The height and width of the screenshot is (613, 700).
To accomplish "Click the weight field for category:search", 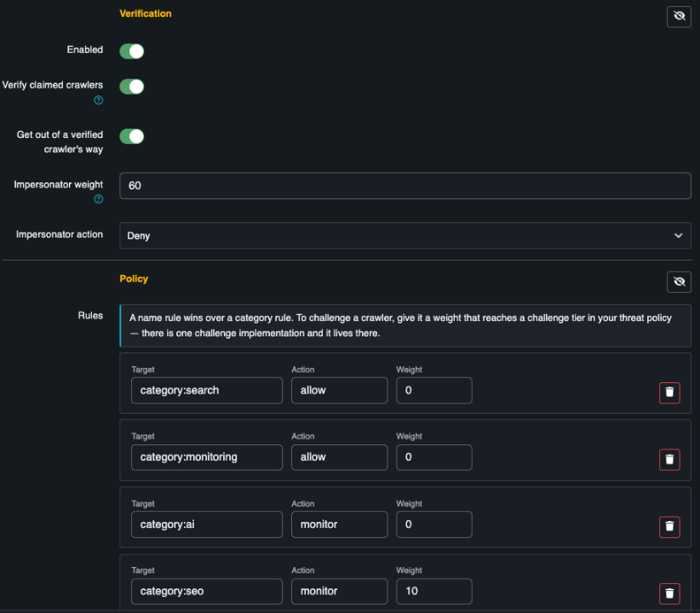I will [x=434, y=390].
